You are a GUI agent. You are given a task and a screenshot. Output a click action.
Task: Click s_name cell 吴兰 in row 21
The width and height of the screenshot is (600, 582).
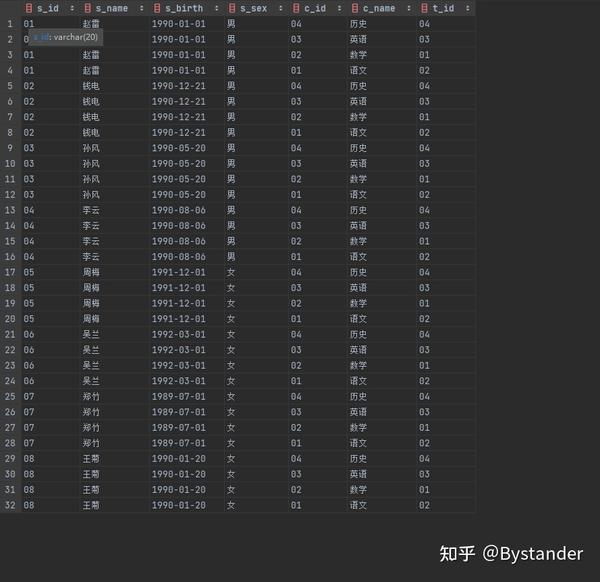91,334
